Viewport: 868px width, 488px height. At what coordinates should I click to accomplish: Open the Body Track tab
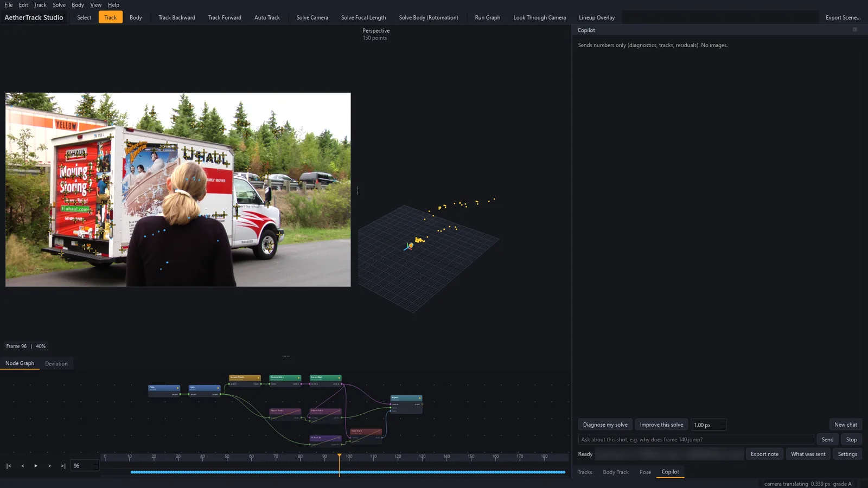coord(616,472)
